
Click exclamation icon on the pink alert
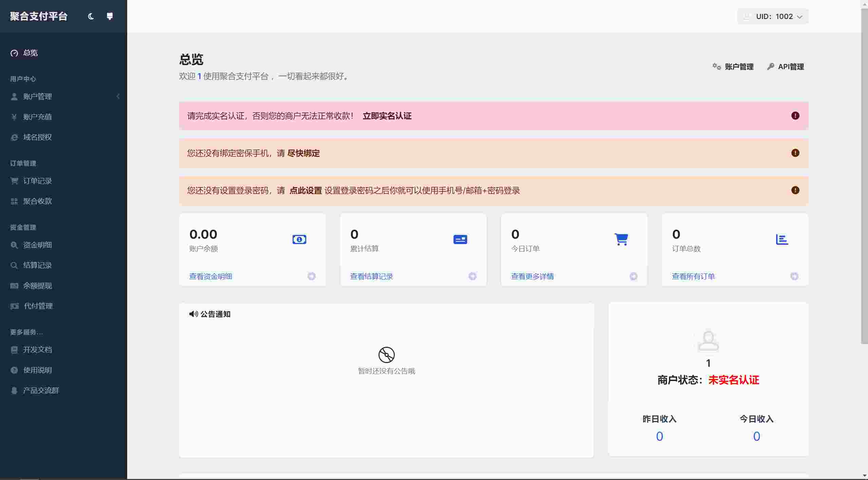[x=795, y=116]
